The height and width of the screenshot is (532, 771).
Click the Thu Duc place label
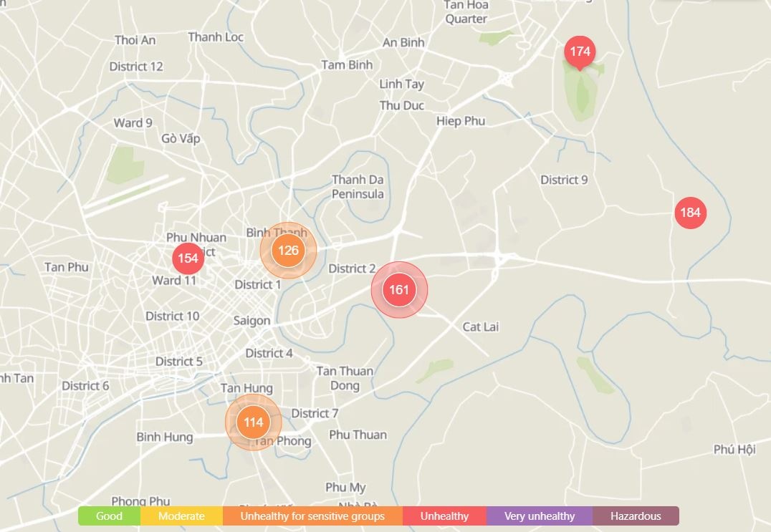coord(402,106)
